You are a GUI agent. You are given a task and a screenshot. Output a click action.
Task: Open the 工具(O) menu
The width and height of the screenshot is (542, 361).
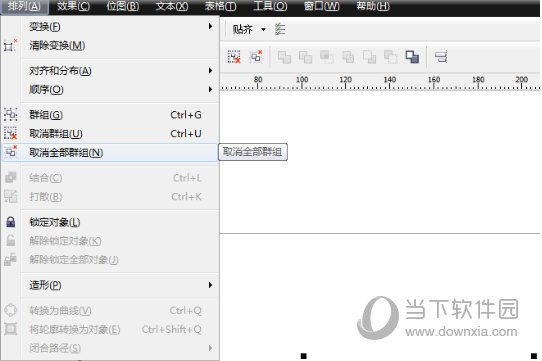tap(270, 6)
